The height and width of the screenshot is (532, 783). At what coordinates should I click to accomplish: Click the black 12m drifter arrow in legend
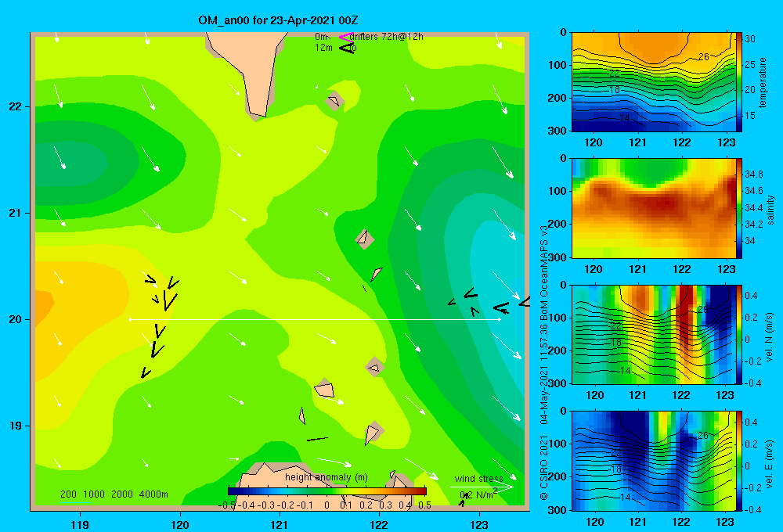click(x=347, y=48)
